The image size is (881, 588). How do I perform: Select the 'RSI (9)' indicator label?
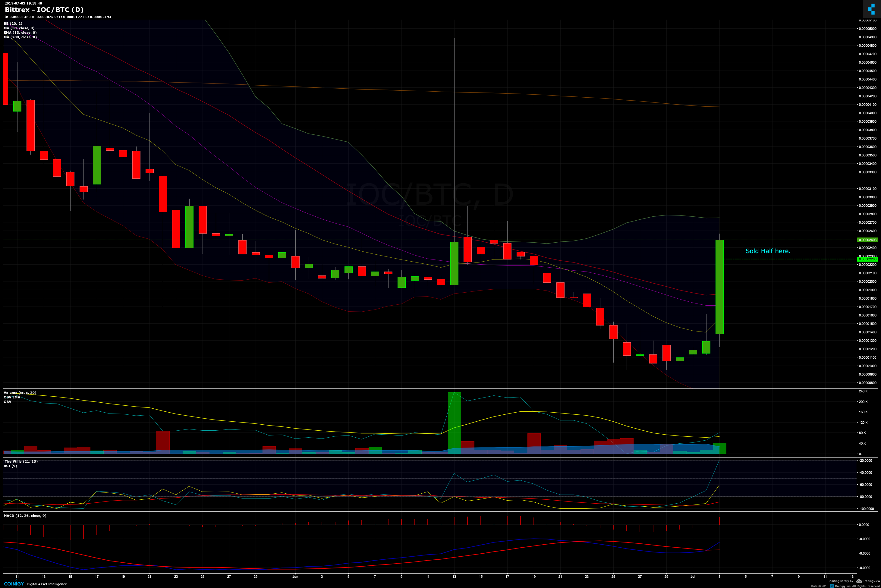(x=10, y=466)
